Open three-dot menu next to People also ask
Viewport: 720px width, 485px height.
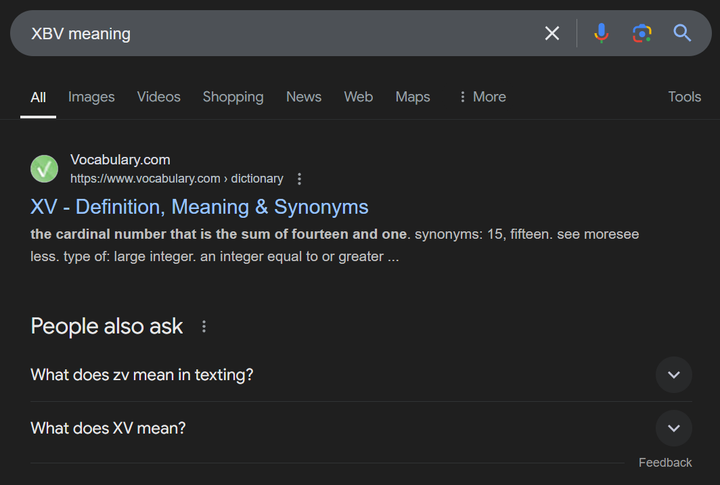[204, 327]
